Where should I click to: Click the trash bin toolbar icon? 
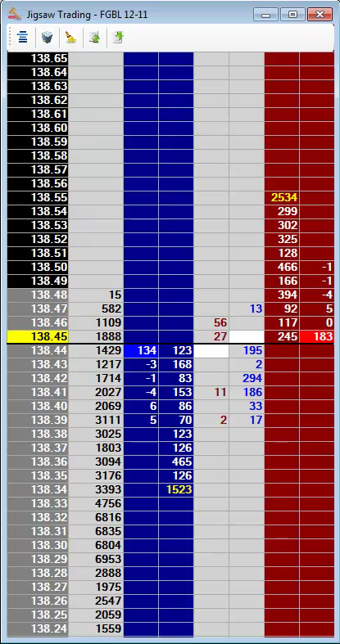(47, 38)
